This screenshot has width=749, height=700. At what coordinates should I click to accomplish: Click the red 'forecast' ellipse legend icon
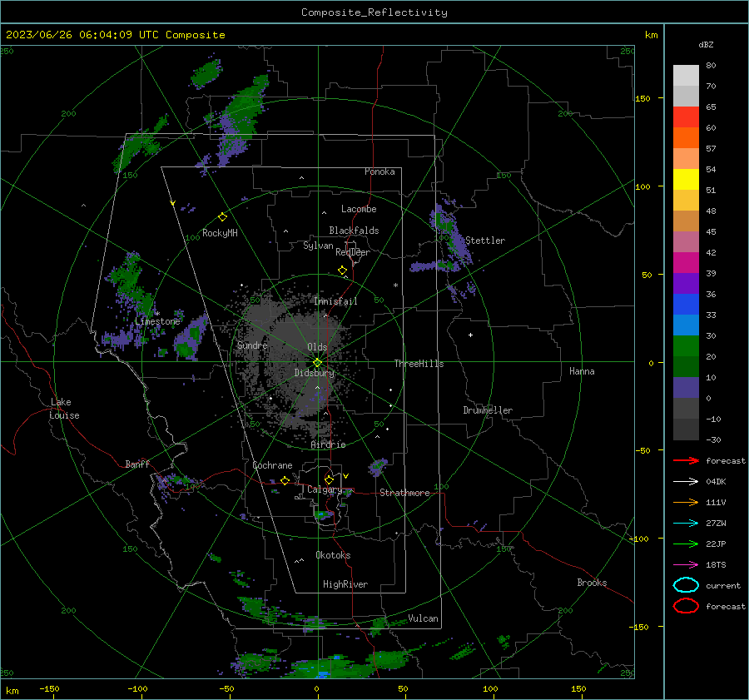click(x=686, y=606)
